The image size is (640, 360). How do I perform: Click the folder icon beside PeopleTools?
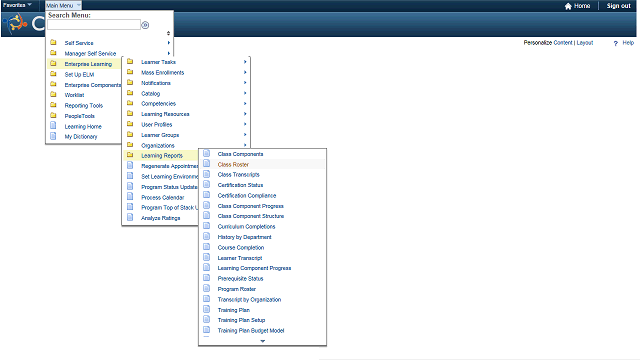(53, 116)
